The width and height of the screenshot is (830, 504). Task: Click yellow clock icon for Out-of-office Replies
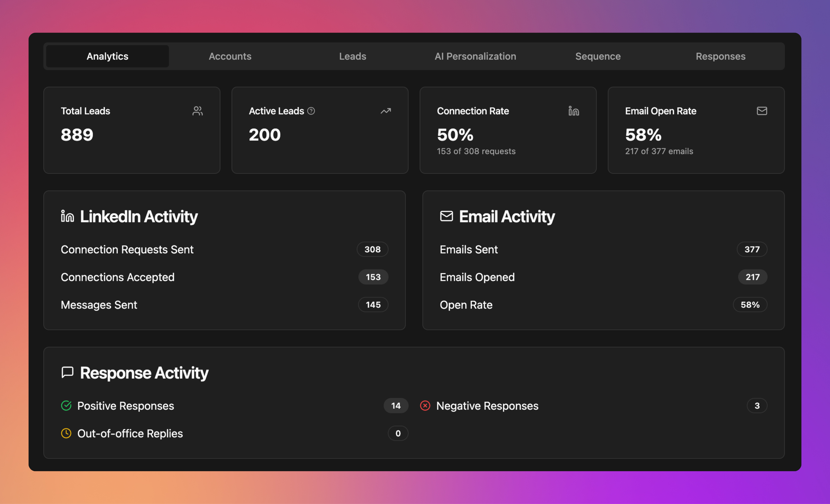pyautogui.click(x=66, y=433)
